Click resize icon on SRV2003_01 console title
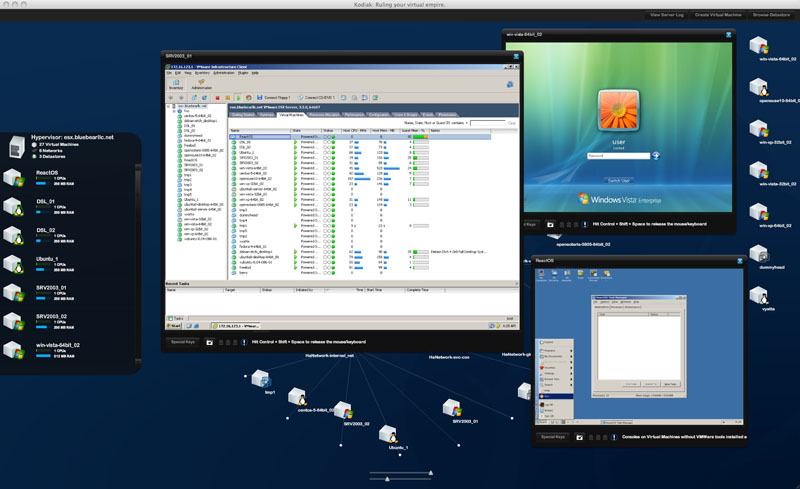 pyautogui.click(x=516, y=56)
